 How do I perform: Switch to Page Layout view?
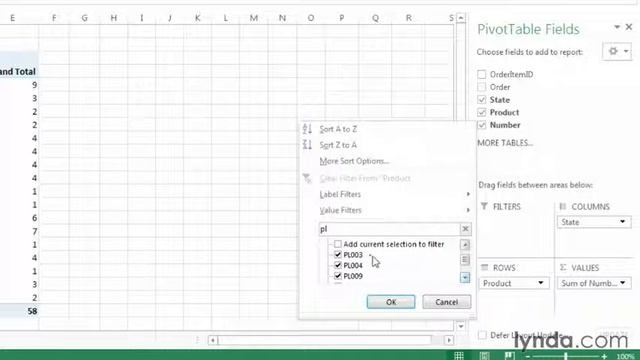click(x=484, y=356)
